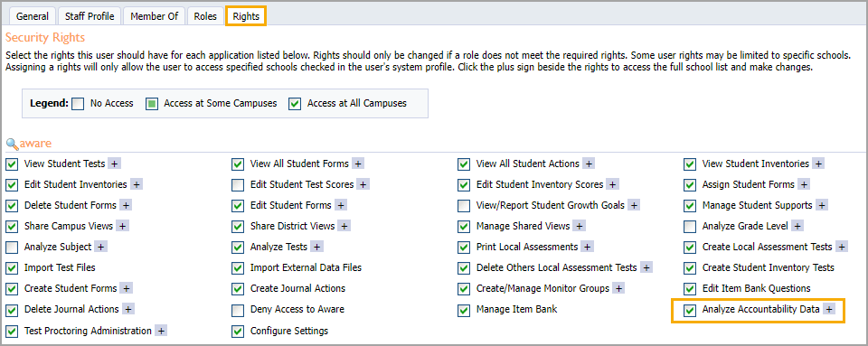Switch to the General tab
The height and width of the screenshot is (346, 868).
tap(33, 16)
